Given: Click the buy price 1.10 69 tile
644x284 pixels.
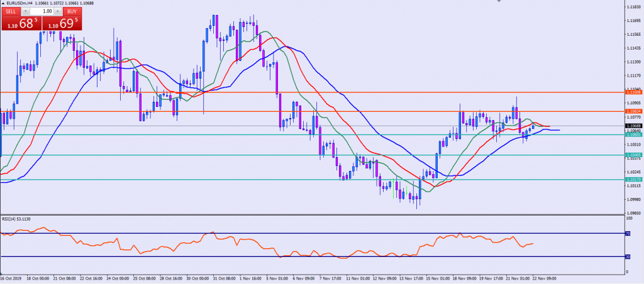Looking at the screenshot, I should (62, 23).
